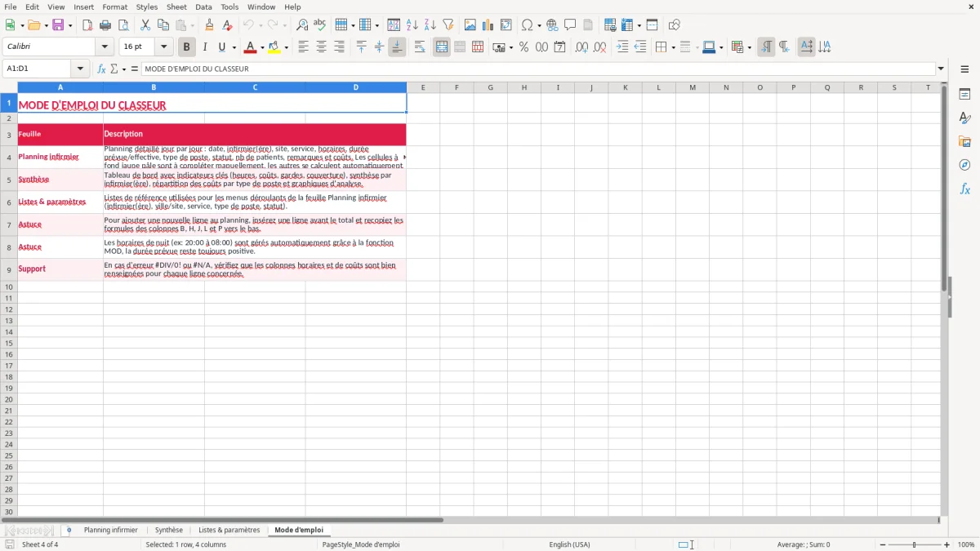Toggle Merge and Center Cells
980x551 pixels.
(x=442, y=47)
